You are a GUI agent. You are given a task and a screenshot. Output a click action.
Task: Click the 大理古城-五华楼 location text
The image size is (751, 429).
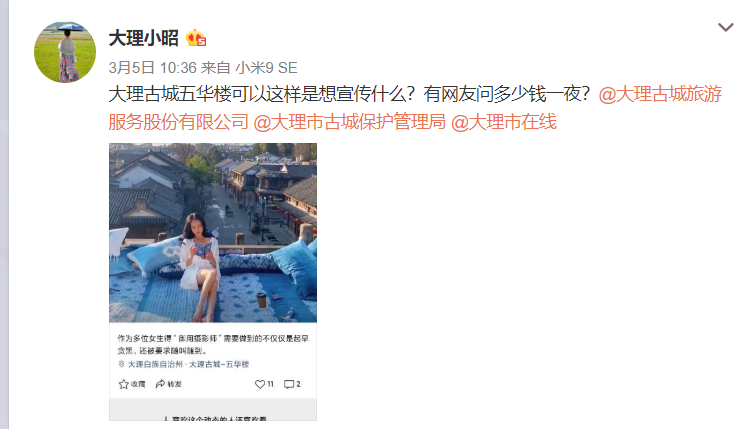(219, 364)
